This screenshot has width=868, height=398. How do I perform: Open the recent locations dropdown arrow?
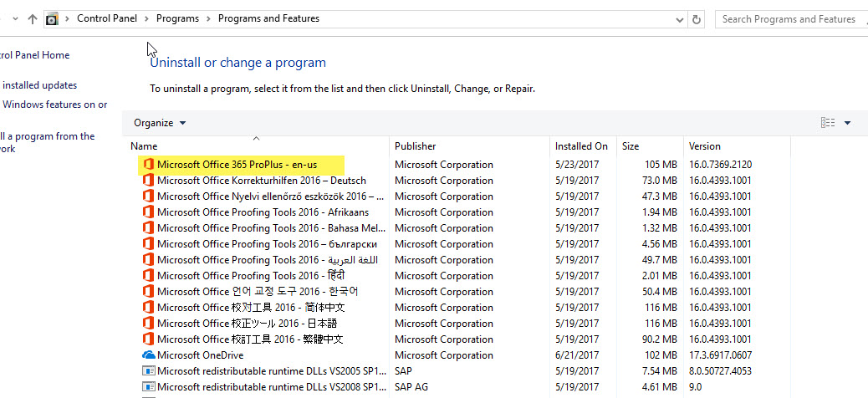point(15,19)
